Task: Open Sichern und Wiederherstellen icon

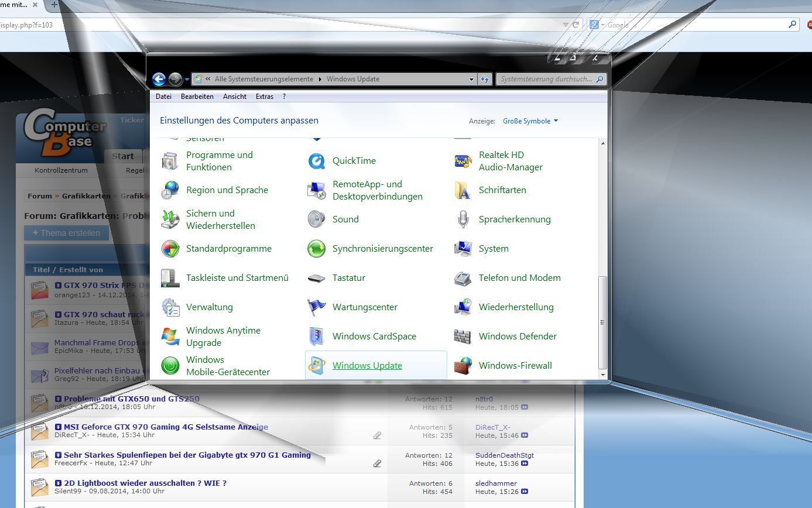Action: click(170, 219)
